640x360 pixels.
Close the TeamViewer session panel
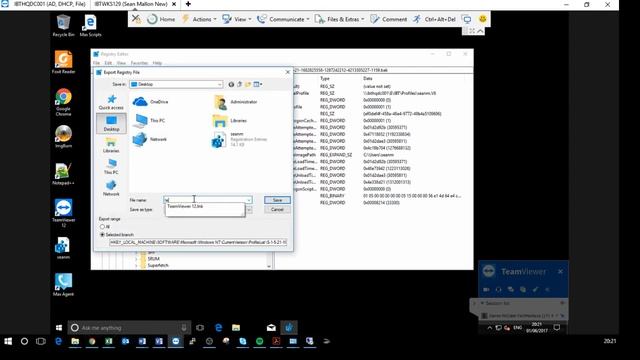click(x=560, y=271)
